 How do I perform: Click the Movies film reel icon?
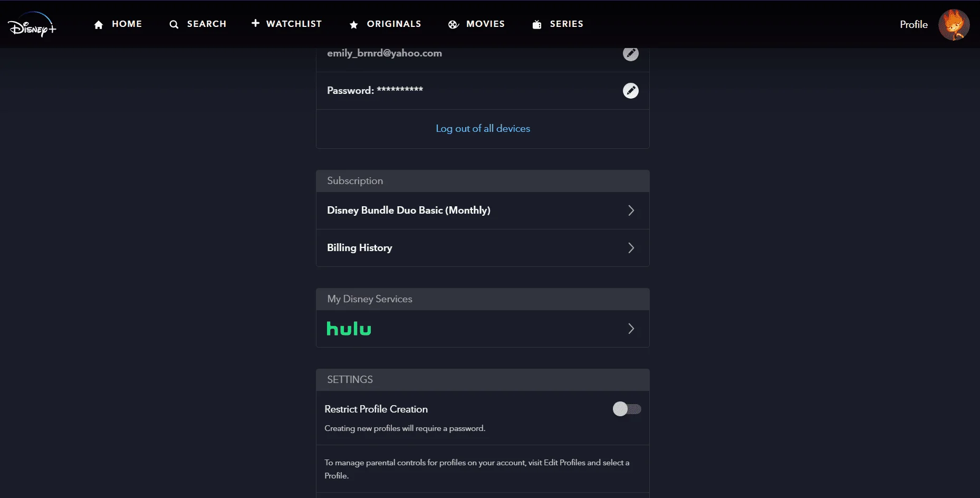pos(454,24)
